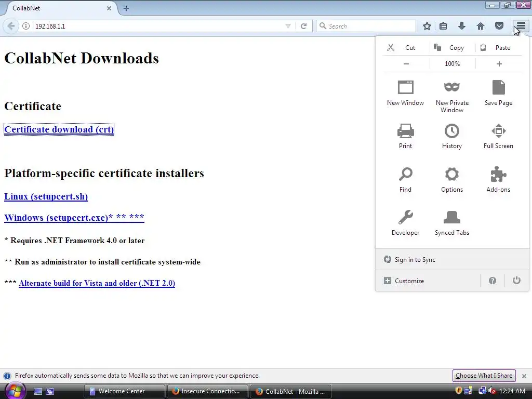The image size is (532, 399).
Task: Click the Show Desktop quick launch icon
Action: click(37, 392)
